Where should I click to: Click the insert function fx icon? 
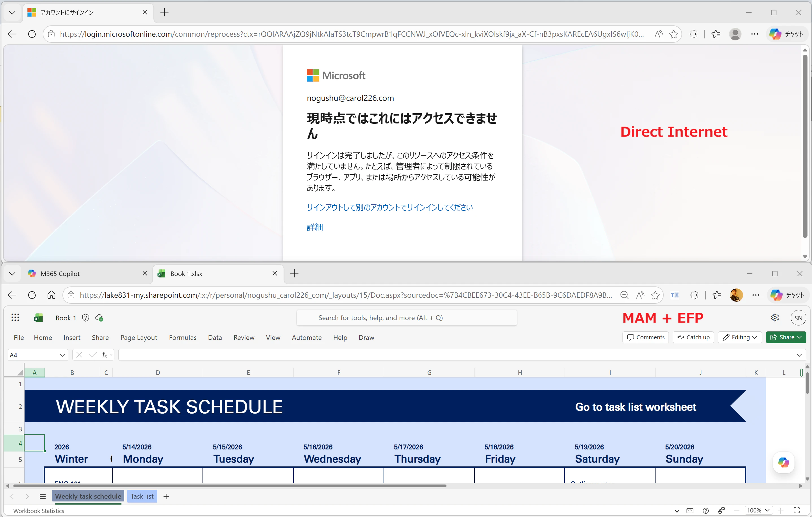(x=104, y=355)
